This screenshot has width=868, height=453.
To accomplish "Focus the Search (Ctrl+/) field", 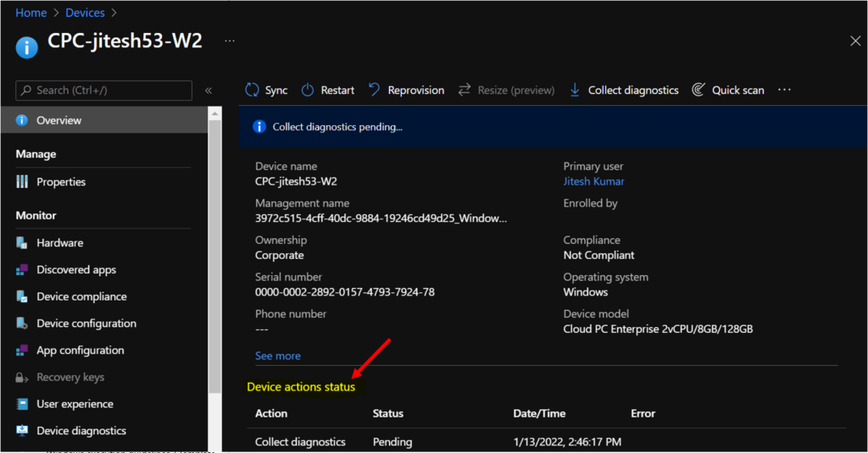I will point(104,90).
